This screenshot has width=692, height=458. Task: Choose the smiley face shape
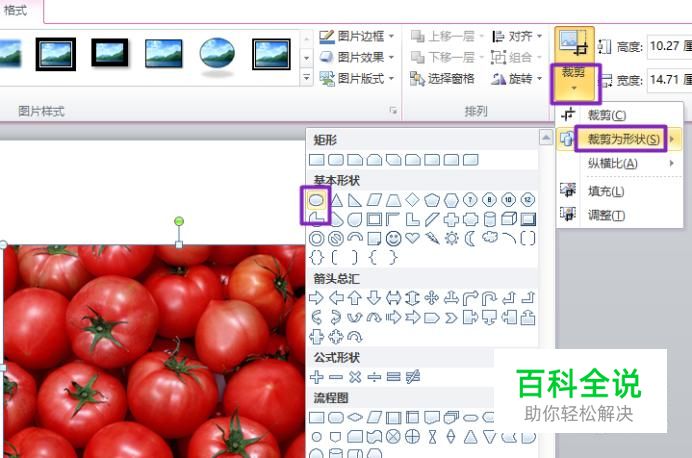click(x=393, y=239)
